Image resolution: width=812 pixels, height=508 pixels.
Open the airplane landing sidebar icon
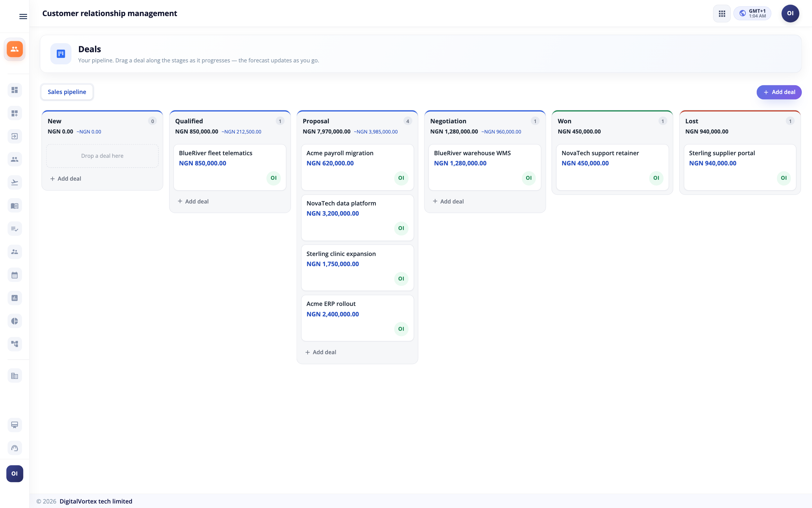point(14,182)
